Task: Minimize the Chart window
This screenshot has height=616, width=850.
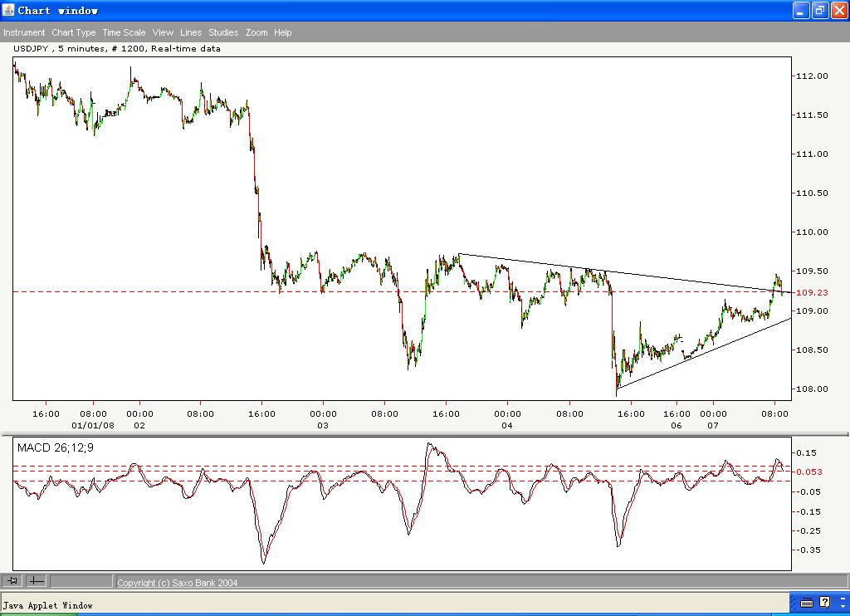Action: tap(801, 10)
